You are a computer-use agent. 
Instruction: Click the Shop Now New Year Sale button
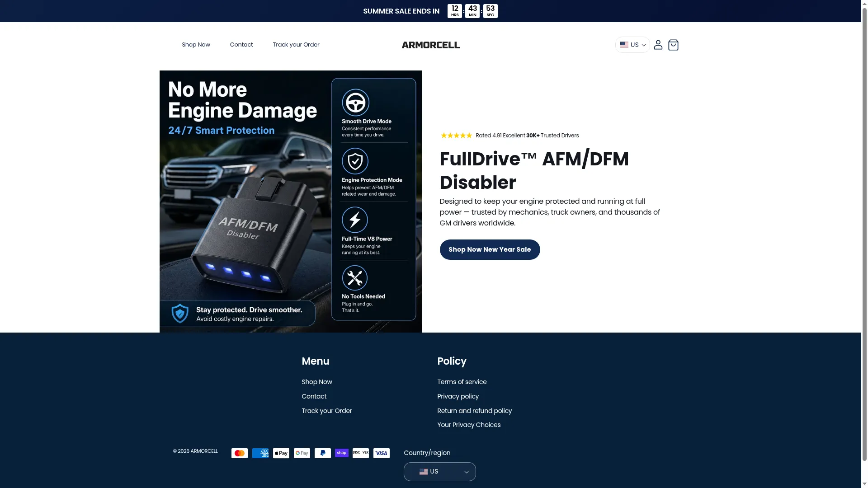[x=490, y=249]
